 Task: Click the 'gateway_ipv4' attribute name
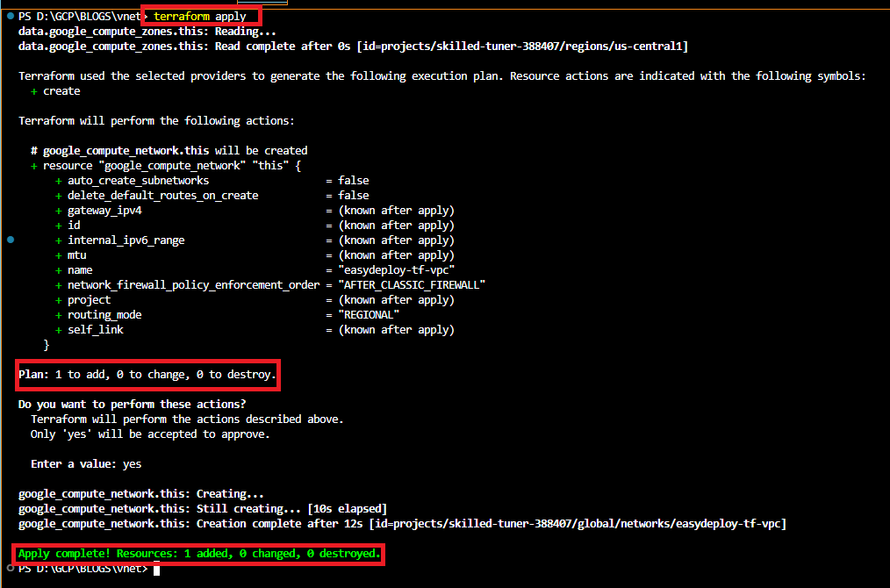tap(104, 211)
